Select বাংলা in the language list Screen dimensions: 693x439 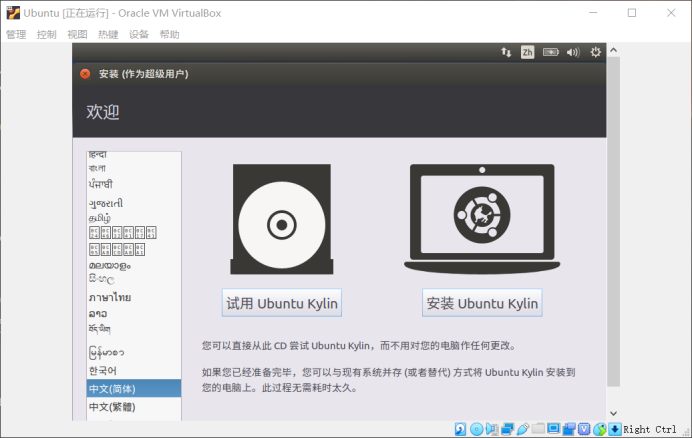(134, 168)
